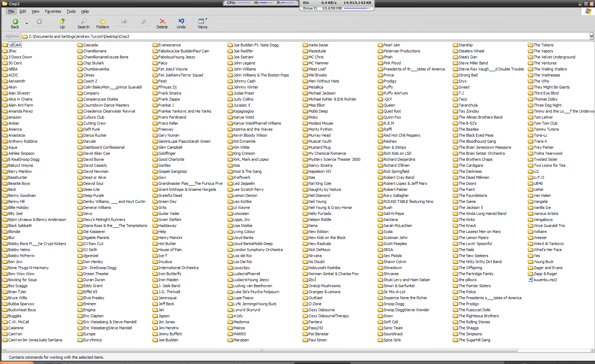The image size is (595, 364).
Task: Open the File menu
Action: coord(11,11)
